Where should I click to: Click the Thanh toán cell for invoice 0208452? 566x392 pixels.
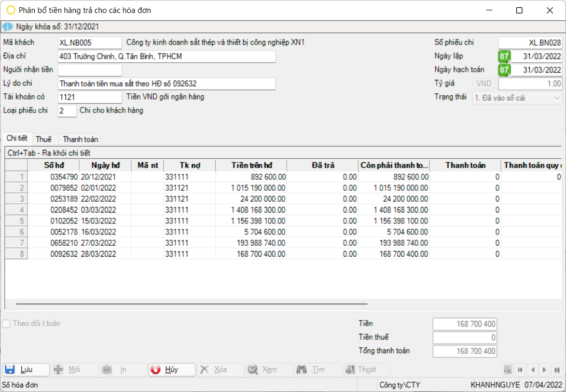(465, 210)
